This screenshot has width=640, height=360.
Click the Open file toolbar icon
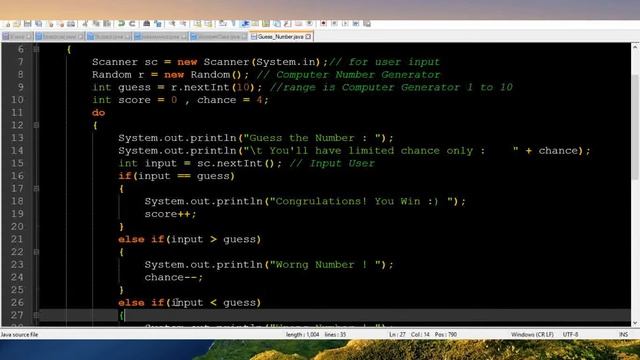point(17,24)
